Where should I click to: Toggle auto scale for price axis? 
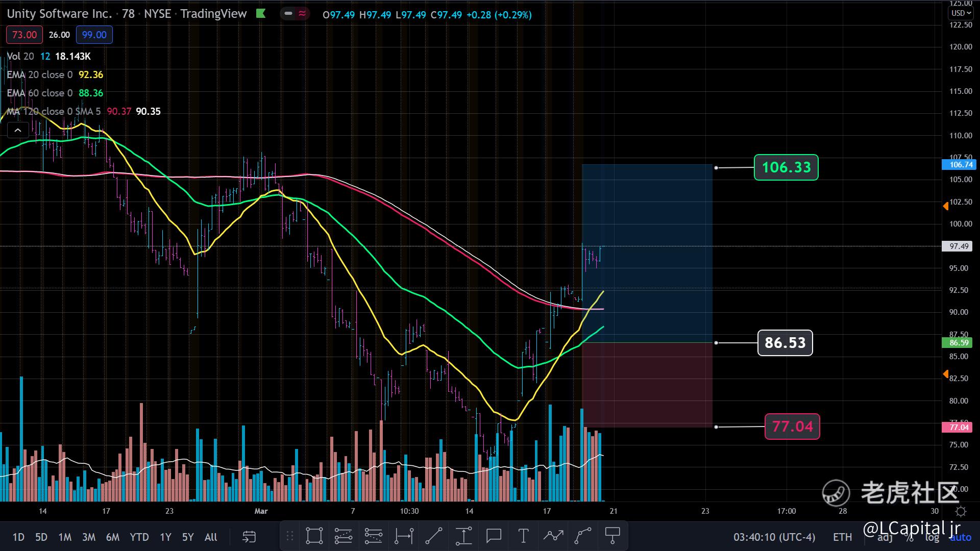point(961,537)
